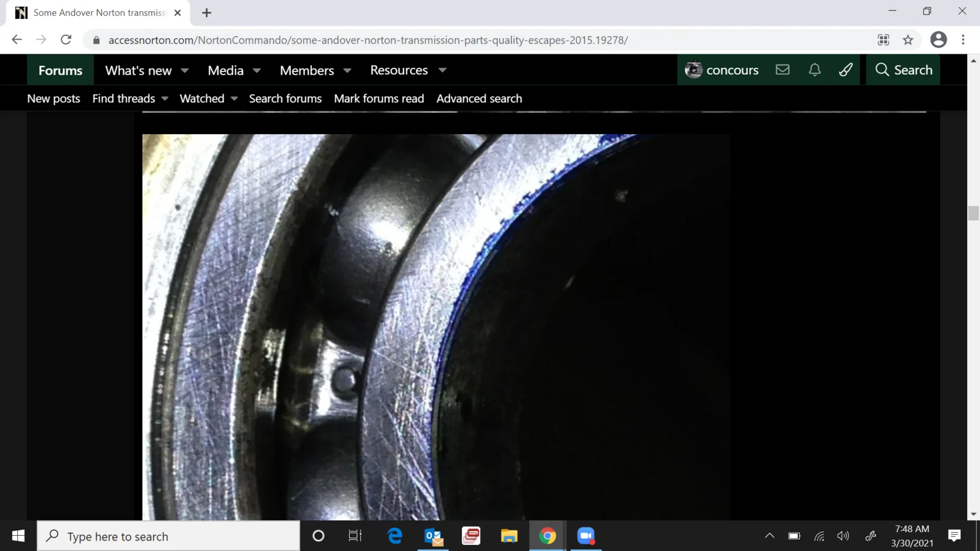Open the Members menu item
This screenshot has height=551, width=980.
click(x=307, y=70)
